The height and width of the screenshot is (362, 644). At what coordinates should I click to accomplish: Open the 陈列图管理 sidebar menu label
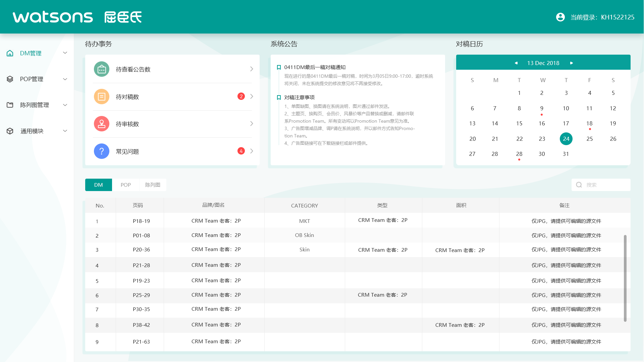pyautogui.click(x=35, y=105)
